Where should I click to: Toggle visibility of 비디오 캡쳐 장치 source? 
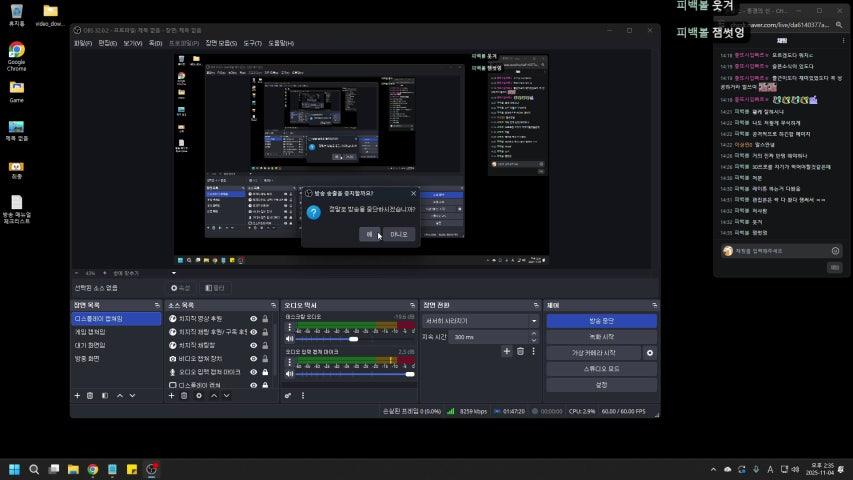253,358
